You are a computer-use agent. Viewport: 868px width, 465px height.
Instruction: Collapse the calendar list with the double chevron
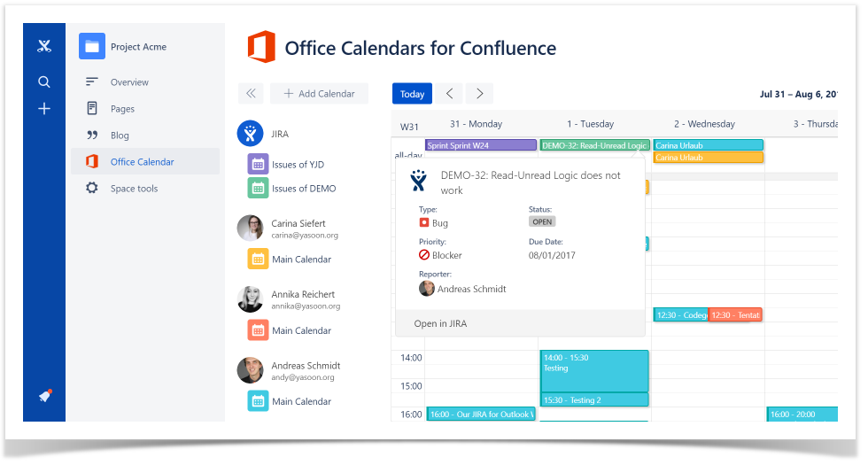251,94
